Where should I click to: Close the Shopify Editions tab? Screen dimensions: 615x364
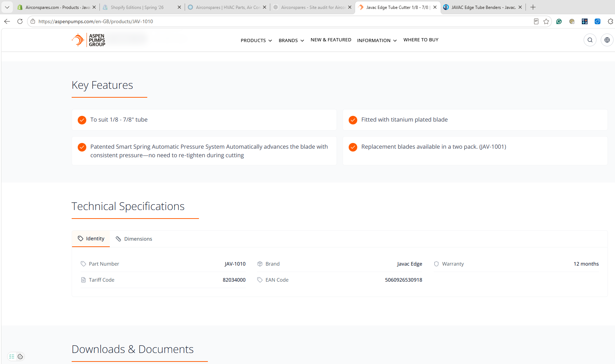click(x=179, y=7)
